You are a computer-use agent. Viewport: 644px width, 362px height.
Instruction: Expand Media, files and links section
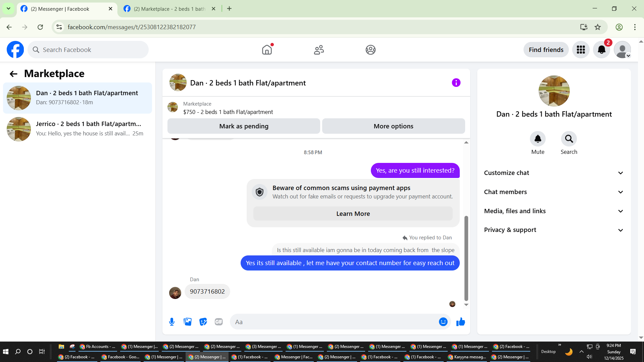point(554,211)
